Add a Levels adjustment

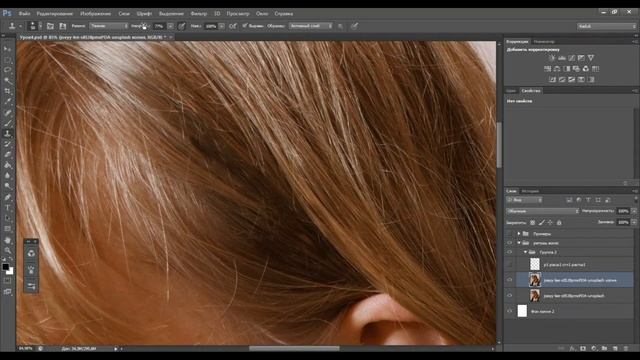562,58
